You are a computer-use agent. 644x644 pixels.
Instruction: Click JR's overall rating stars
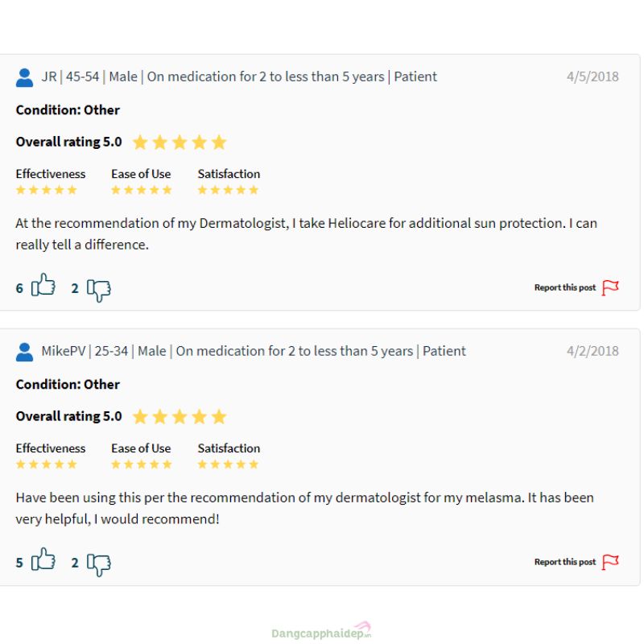[180, 142]
